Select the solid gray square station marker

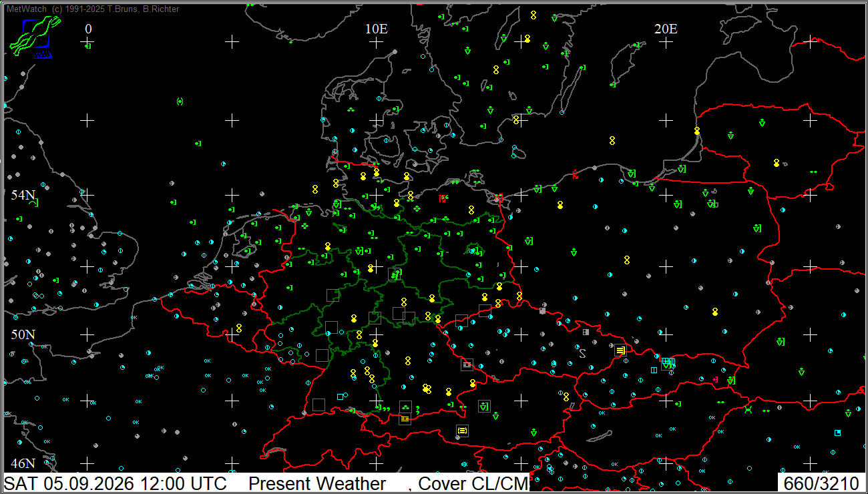click(542, 310)
